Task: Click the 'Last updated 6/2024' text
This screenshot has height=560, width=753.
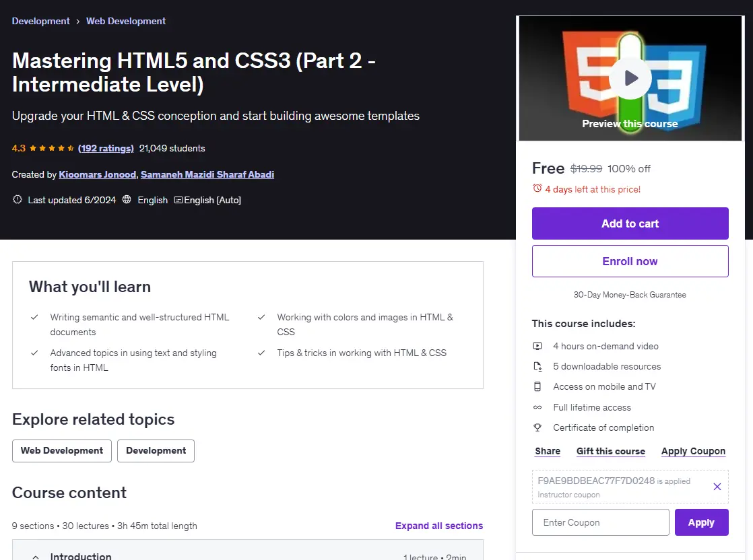Action: click(x=72, y=200)
